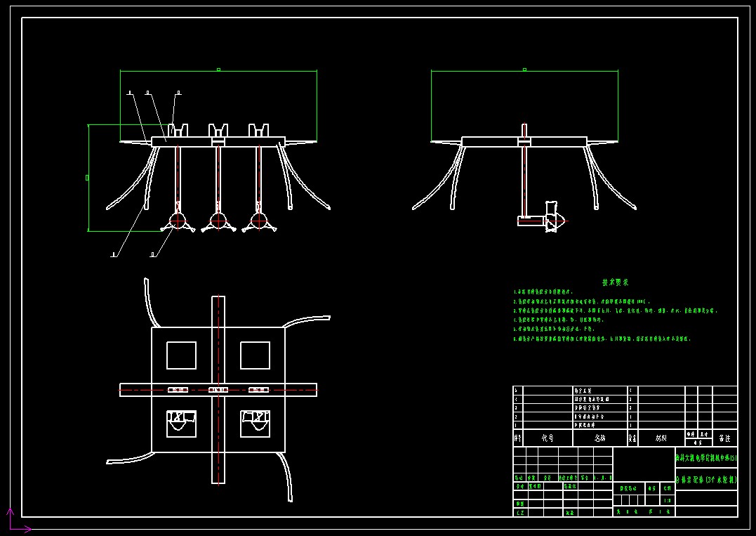
Task: Pick the horizontal dimension grip above the side view
Action: 524,70
